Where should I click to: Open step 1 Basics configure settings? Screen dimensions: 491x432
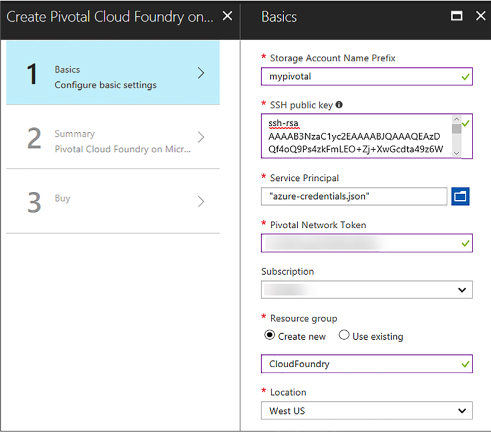[x=113, y=73]
